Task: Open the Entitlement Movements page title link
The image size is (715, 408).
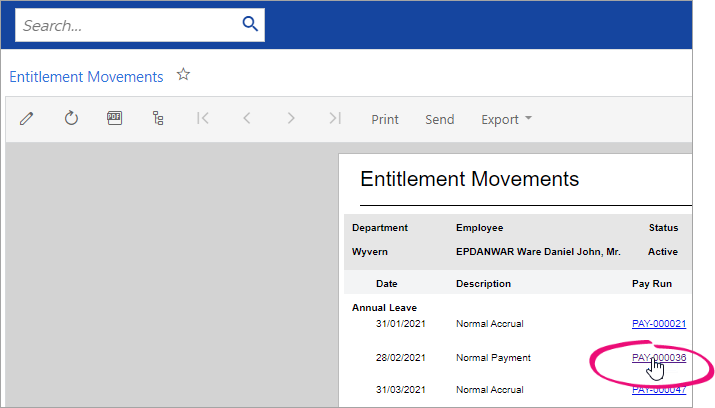Action: pos(86,77)
